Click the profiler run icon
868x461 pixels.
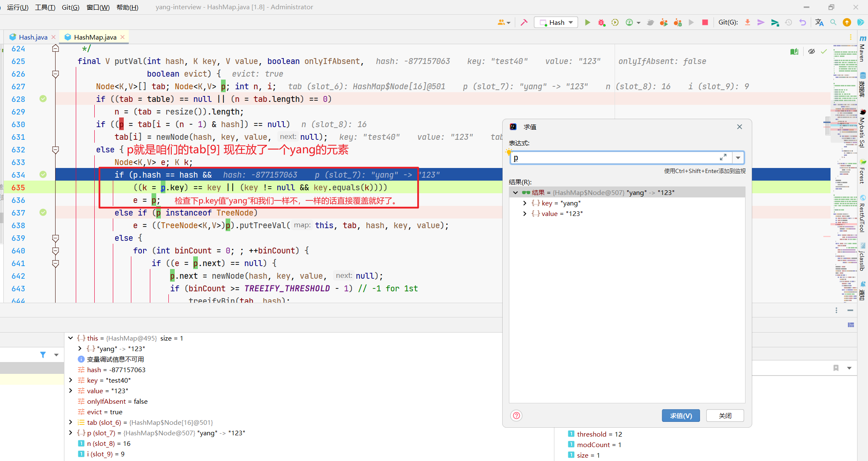coord(629,22)
